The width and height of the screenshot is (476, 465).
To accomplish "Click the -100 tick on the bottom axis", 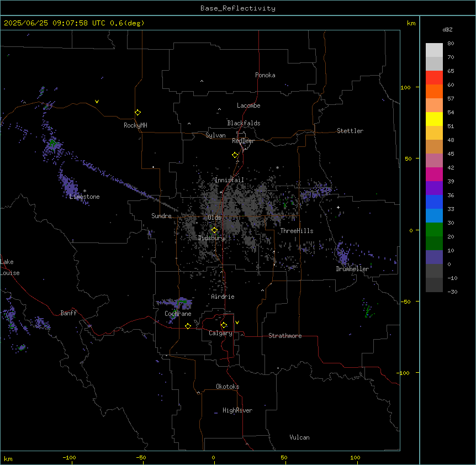I will coord(69,457).
